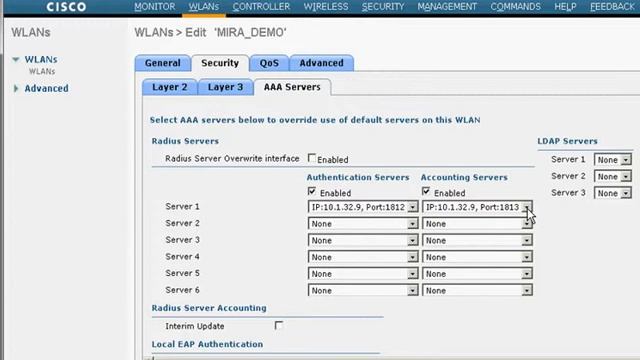Click 'Radius Server Accounting' heading
The width and height of the screenshot is (640, 360).
point(209,308)
